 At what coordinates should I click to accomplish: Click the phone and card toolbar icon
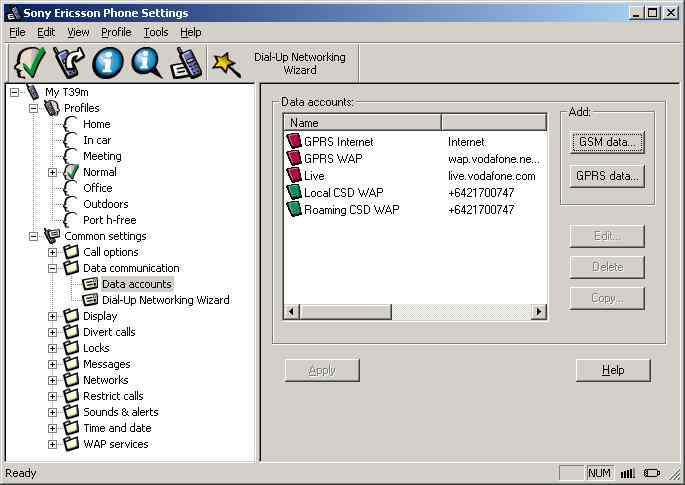[187, 63]
